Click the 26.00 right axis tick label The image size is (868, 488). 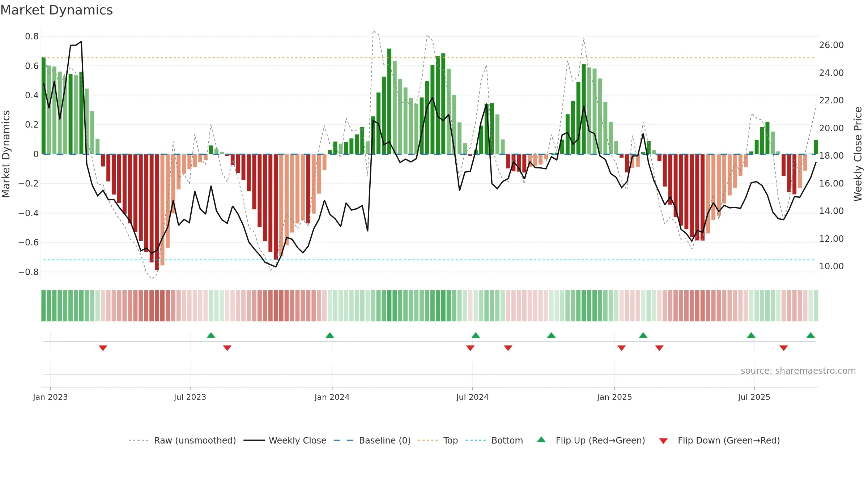(831, 45)
